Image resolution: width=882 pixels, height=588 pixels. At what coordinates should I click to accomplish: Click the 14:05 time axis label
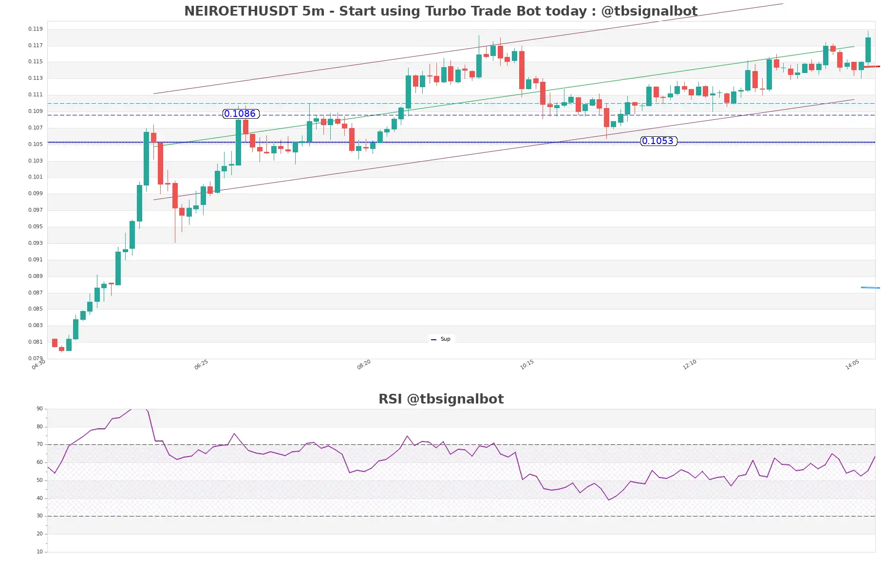[852, 365]
